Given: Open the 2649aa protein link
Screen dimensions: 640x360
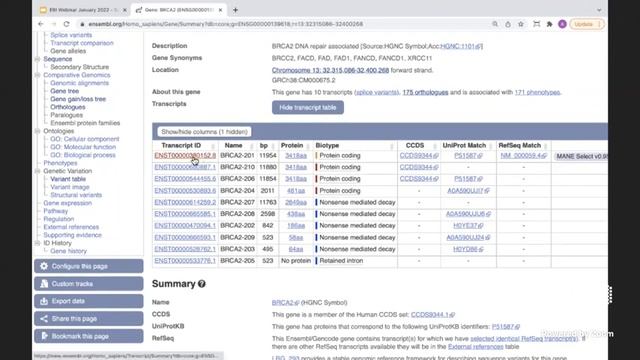Looking at the screenshot, I should (x=296, y=202).
